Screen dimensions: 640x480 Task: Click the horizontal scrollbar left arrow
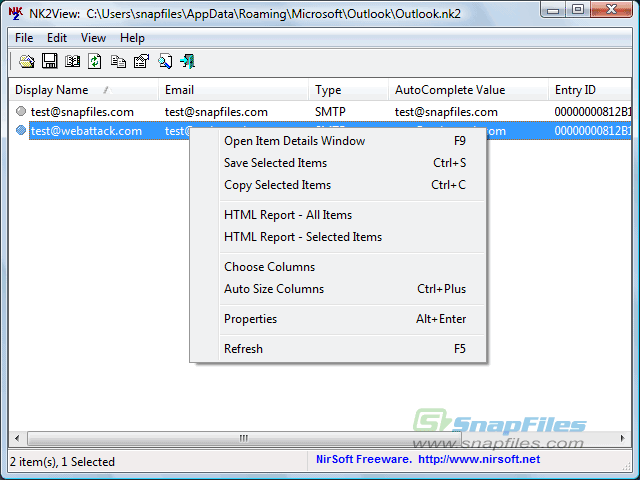point(17,438)
